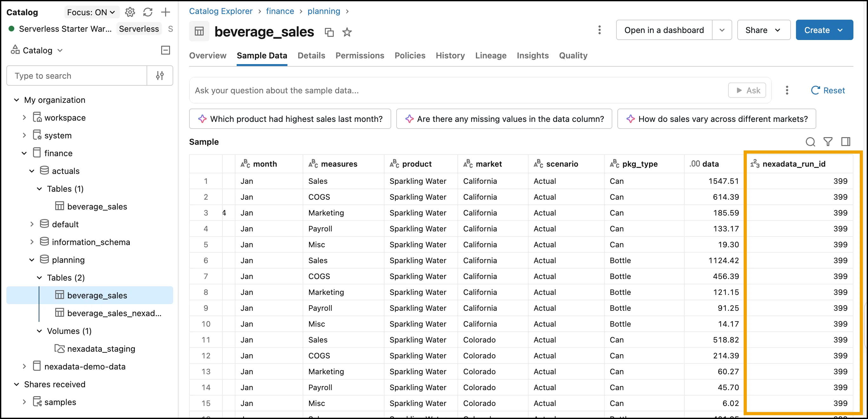Star beverage_sales as favorite
Viewport: 868px width, 419px height.
click(x=347, y=32)
